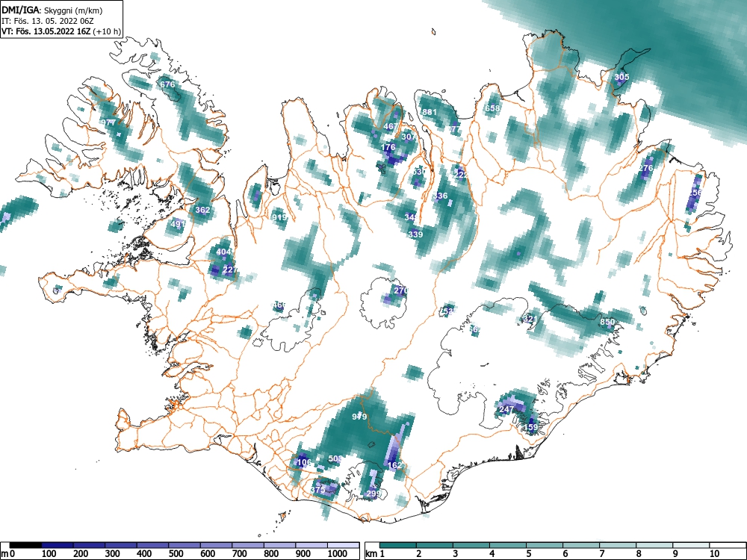Click the 307 visibility value label
Image resolution: width=747 pixels, height=560 pixels.
tap(409, 137)
